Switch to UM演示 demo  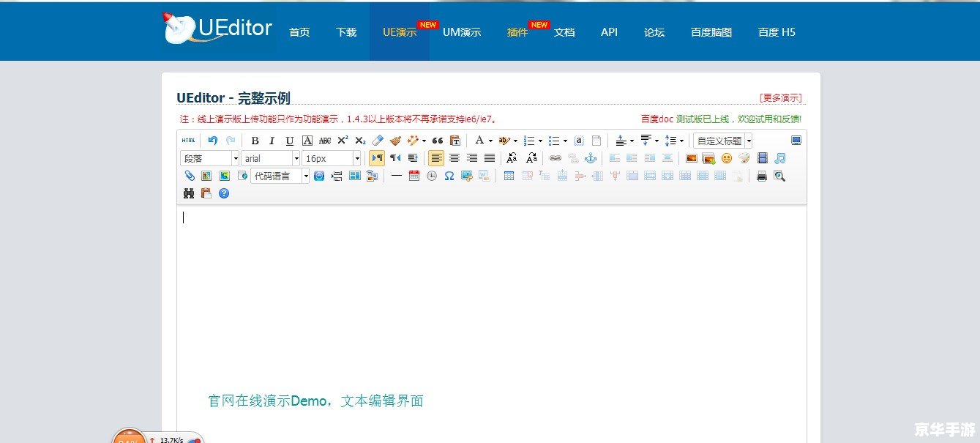click(x=462, y=32)
